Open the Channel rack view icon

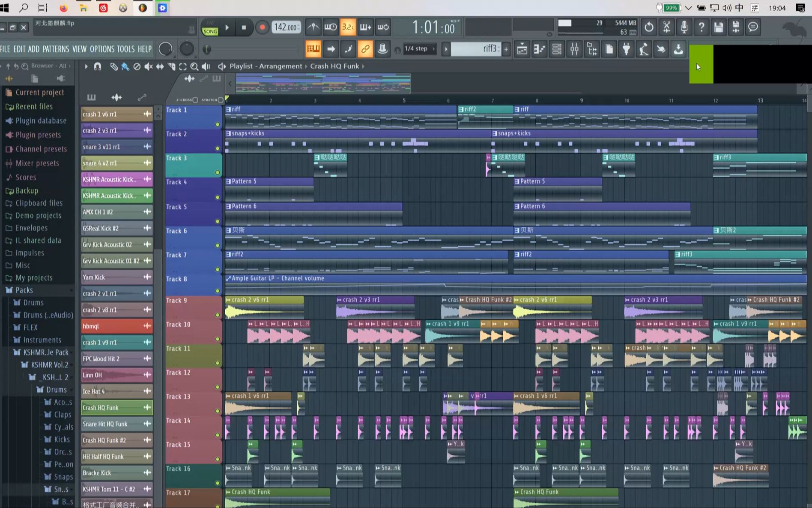pyautogui.click(x=557, y=49)
